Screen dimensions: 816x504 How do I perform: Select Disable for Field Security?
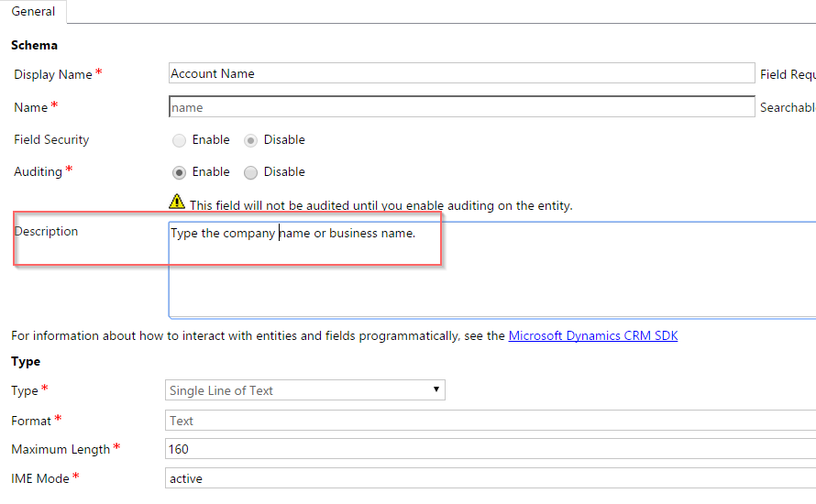[x=251, y=140]
